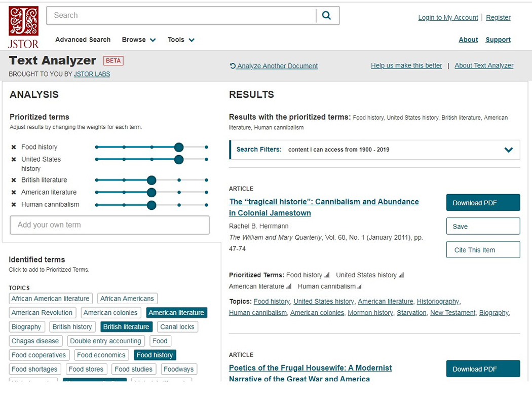532x403 pixels.
Task: Visit the JSTOR LABS link
Action: [x=92, y=74]
